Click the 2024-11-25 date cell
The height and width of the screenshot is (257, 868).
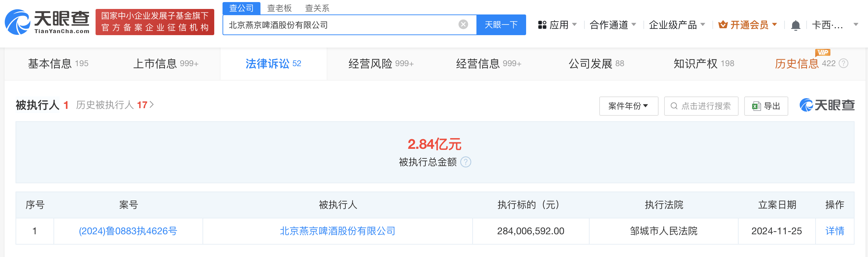[777, 231]
